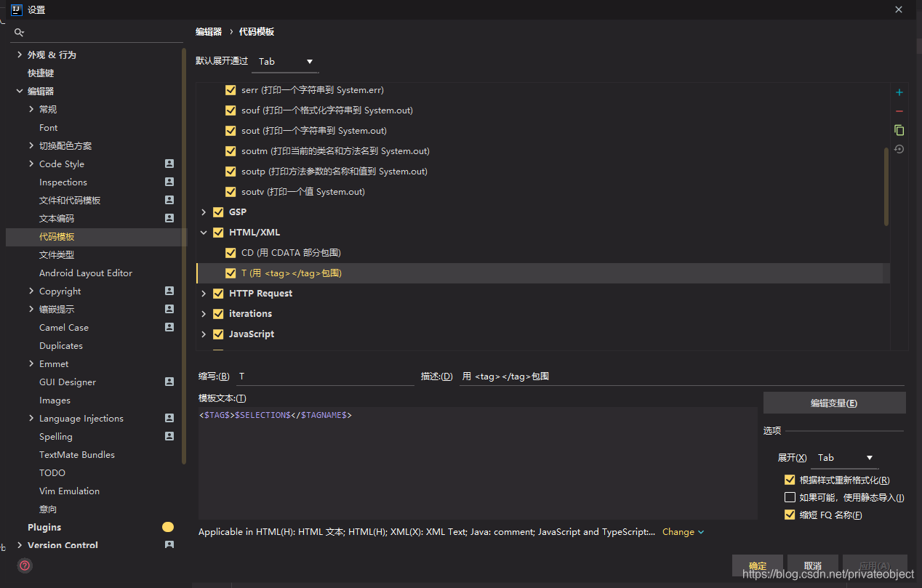Expand the JavaScript template group
Image resolution: width=922 pixels, height=588 pixels.
[x=204, y=334]
